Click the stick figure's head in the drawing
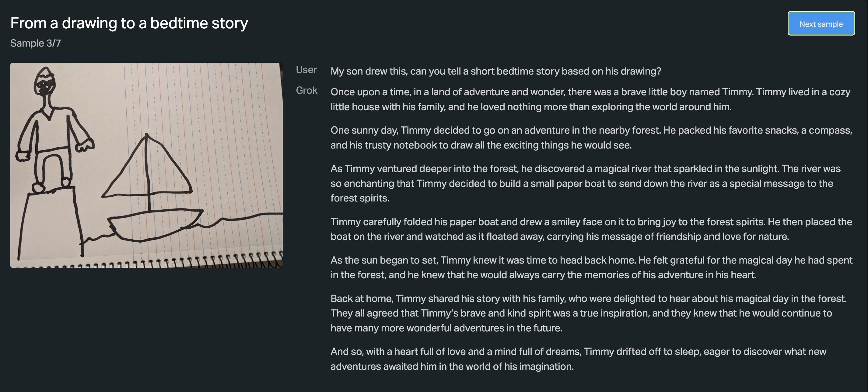 click(x=44, y=82)
